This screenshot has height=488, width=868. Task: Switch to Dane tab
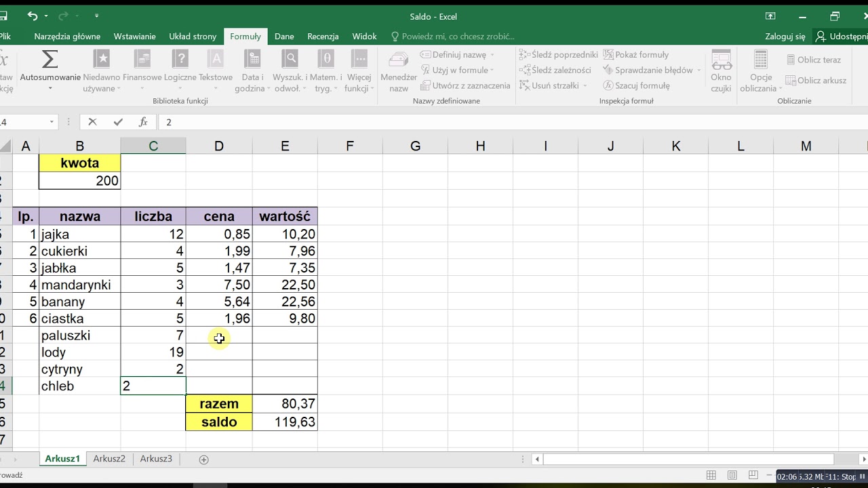coord(284,37)
